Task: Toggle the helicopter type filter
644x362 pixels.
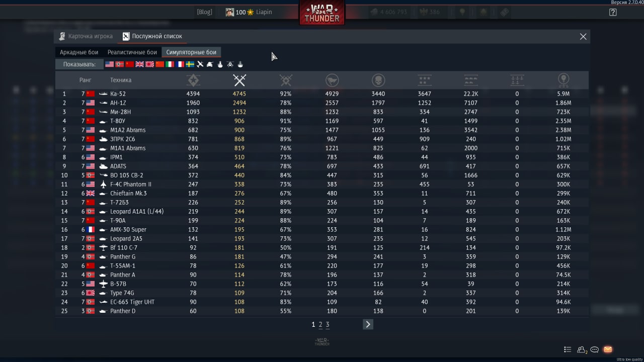Action: click(x=230, y=64)
